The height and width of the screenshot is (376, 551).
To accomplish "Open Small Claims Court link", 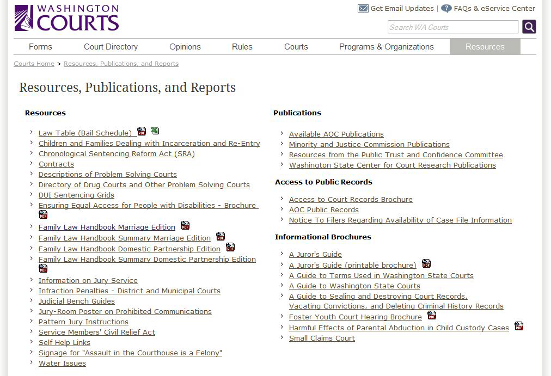I will tap(322, 338).
